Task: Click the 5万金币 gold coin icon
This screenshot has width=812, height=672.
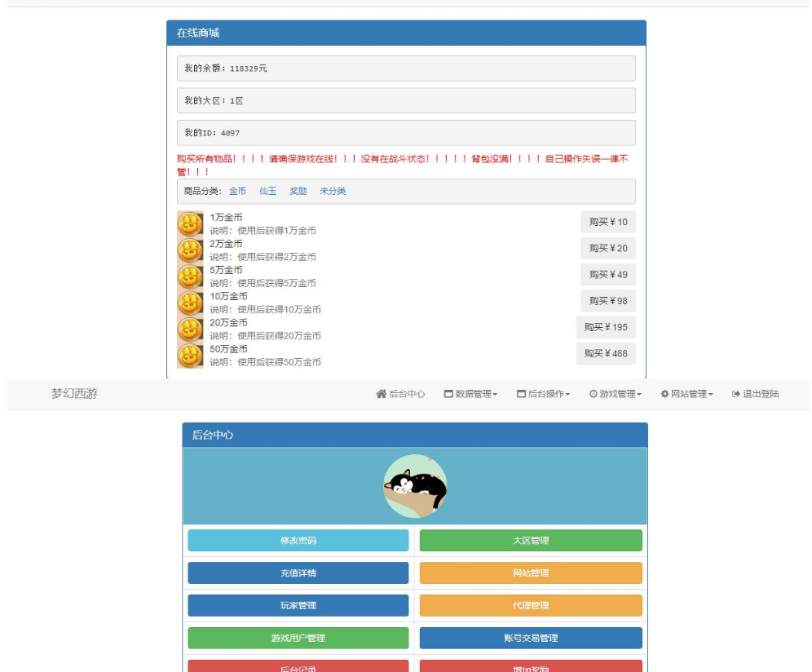Action: [x=190, y=276]
